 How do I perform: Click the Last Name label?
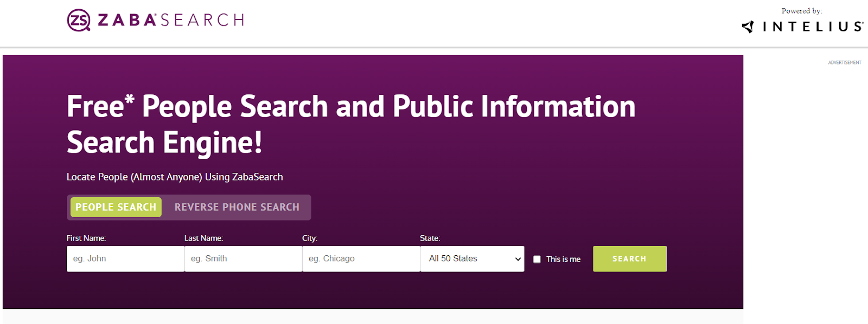[203, 238]
